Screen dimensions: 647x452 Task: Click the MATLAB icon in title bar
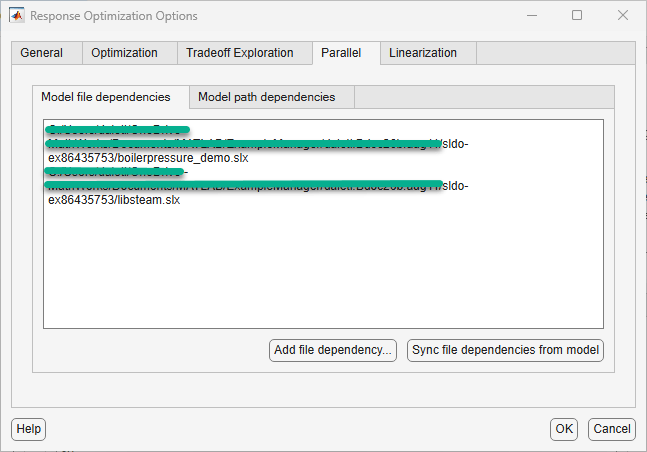pyautogui.click(x=17, y=16)
